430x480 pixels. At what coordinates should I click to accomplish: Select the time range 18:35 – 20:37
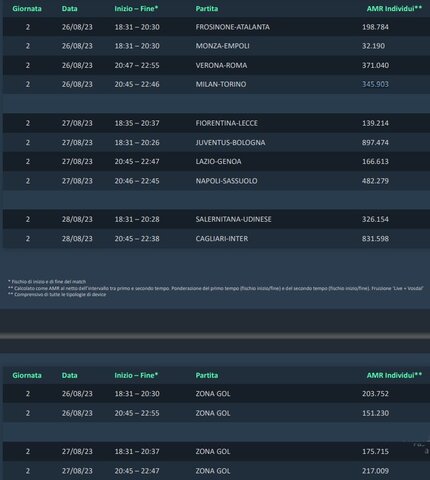[137, 123]
